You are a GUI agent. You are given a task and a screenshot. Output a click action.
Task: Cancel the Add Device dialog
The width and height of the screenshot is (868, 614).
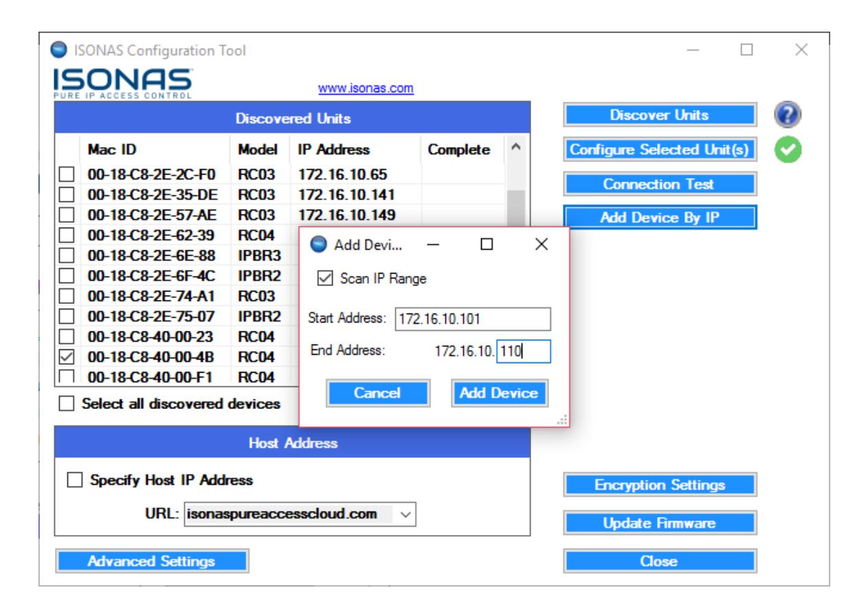[x=378, y=393]
